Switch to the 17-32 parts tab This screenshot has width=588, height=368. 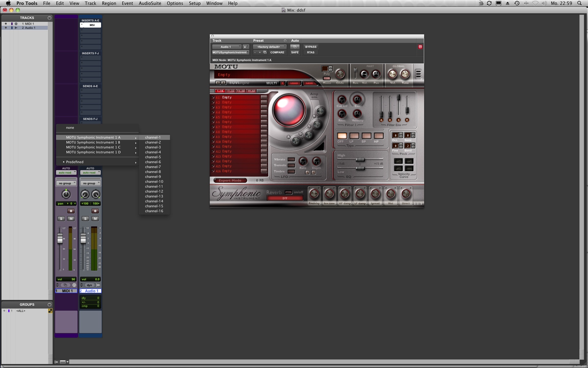pyautogui.click(x=230, y=91)
